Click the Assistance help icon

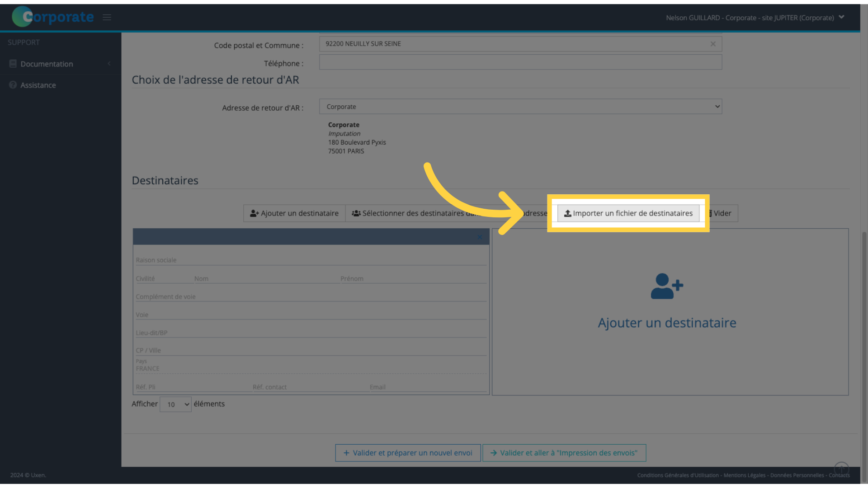click(x=13, y=85)
